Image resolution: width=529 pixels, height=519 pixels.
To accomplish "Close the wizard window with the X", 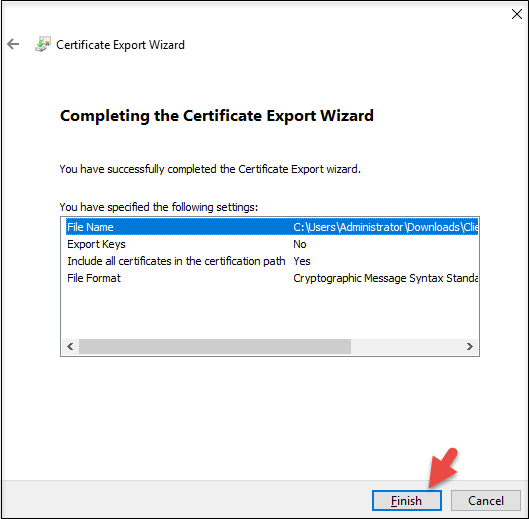I will tap(517, 14).
